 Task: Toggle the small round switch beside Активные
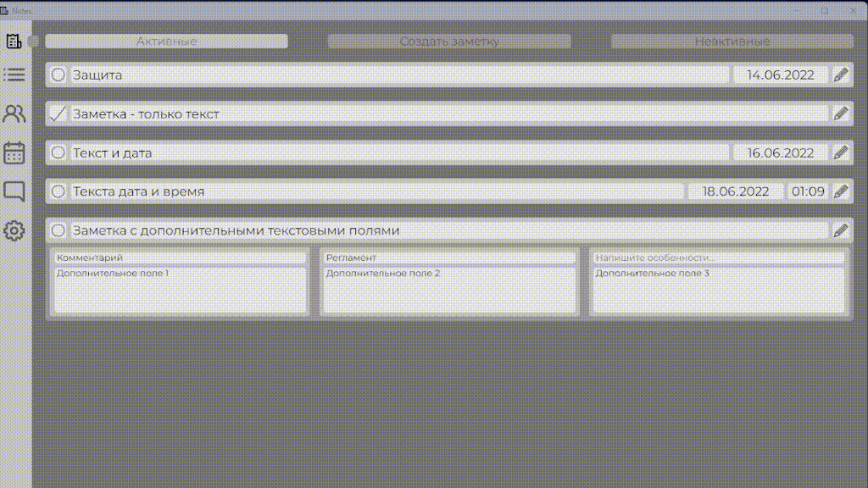(x=33, y=42)
